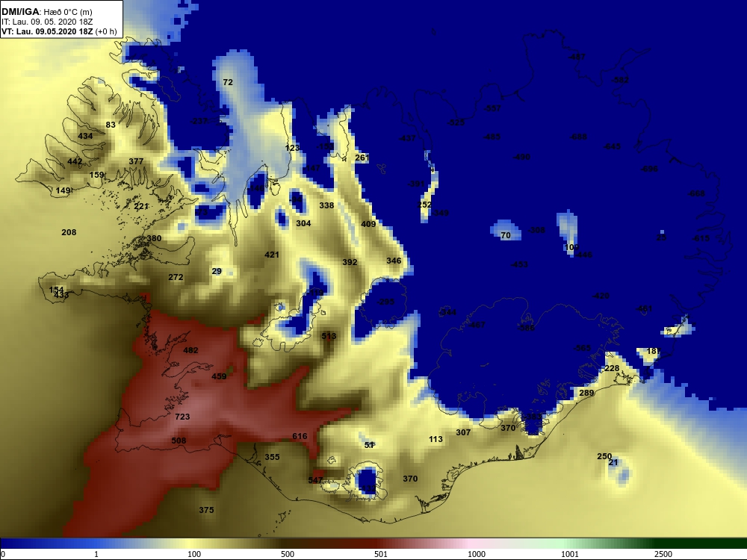
Task: Click the value '434' in the Westfjords
Action: pos(85,136)
